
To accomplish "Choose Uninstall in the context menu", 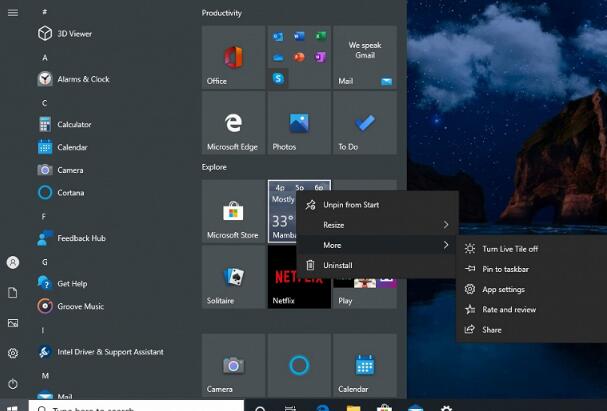I will pyautogui.click(x=337, y=265).
